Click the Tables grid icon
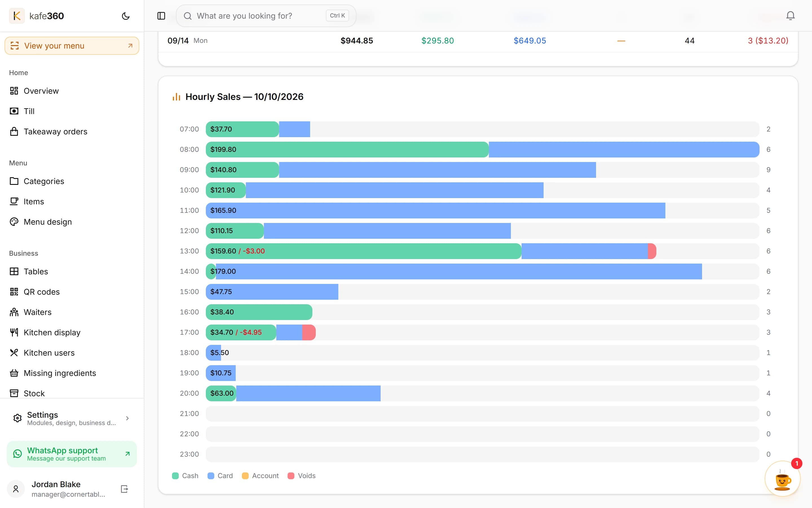This screenshot has width=812, height=508. click(x=14, y=271)
